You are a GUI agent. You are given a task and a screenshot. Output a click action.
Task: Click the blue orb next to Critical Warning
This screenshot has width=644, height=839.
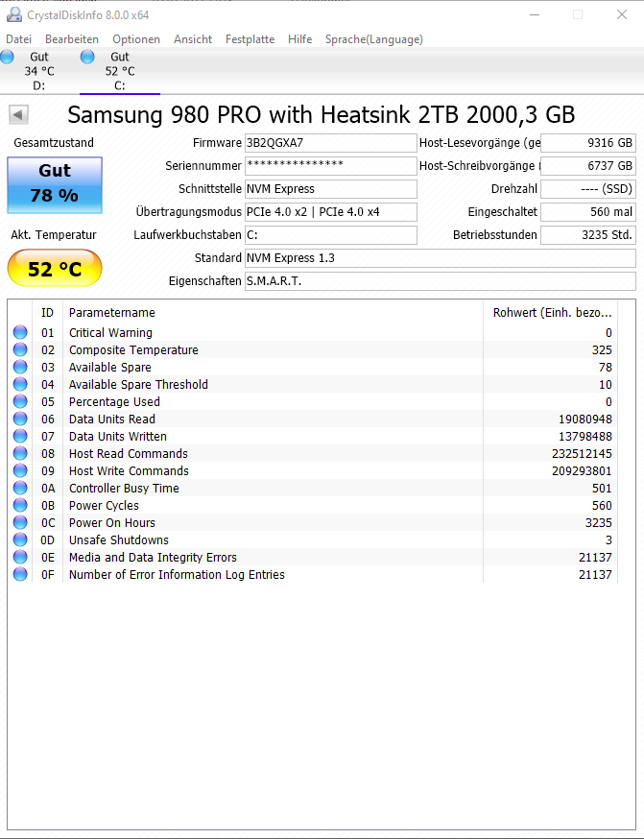point(20,332)
